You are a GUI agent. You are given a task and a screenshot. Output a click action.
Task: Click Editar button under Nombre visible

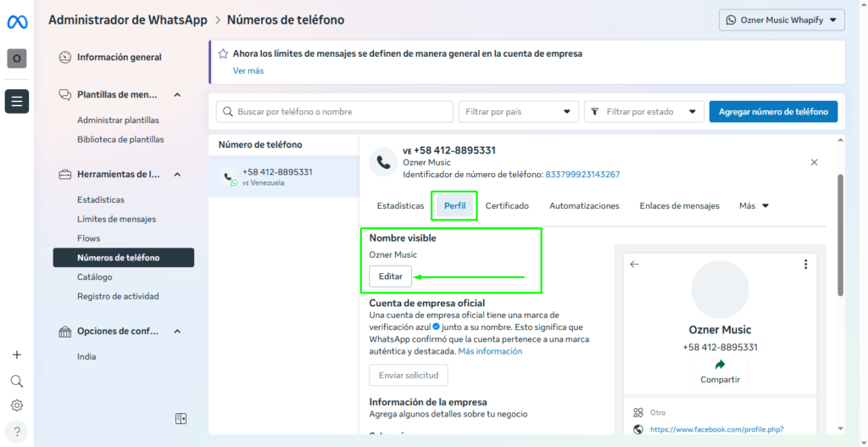(391, 277)
